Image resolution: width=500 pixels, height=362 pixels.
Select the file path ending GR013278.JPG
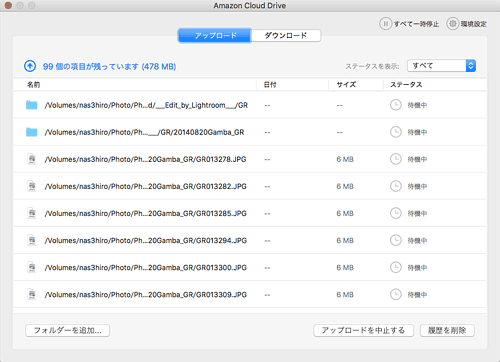(145, 159)
